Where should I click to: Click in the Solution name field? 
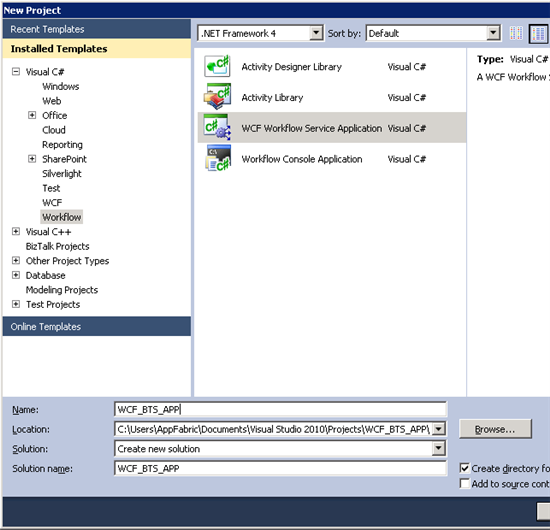point(280,468)
